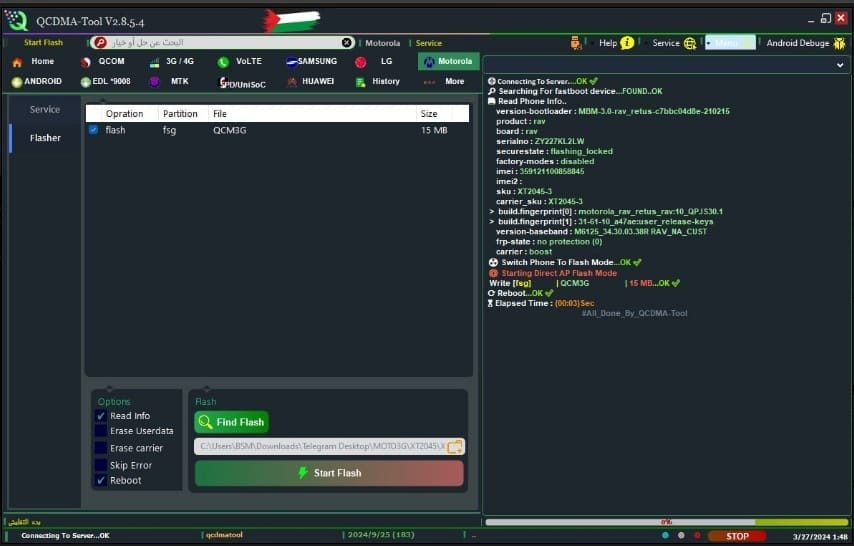Image resolution: width=854 pixels, height=546 pixels.
Task: Click #All_Done_By_QCDMA-Tool log line
Action: click(635, 313)
